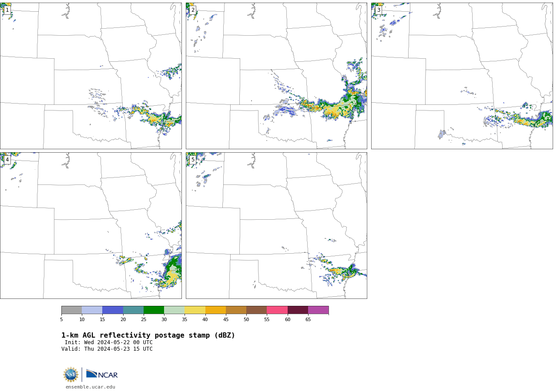Click the NCAR logo
The height and width of the screenshot is (392, 557).
(x=102, y=374)
